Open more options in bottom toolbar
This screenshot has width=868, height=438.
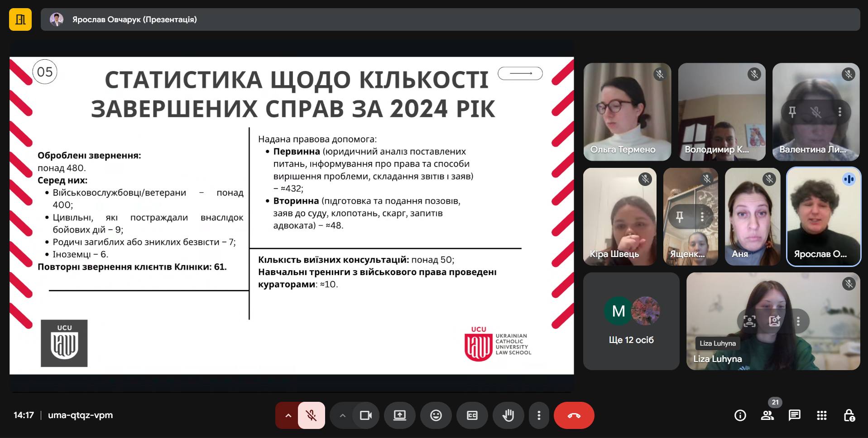click(x=538, y=415)
